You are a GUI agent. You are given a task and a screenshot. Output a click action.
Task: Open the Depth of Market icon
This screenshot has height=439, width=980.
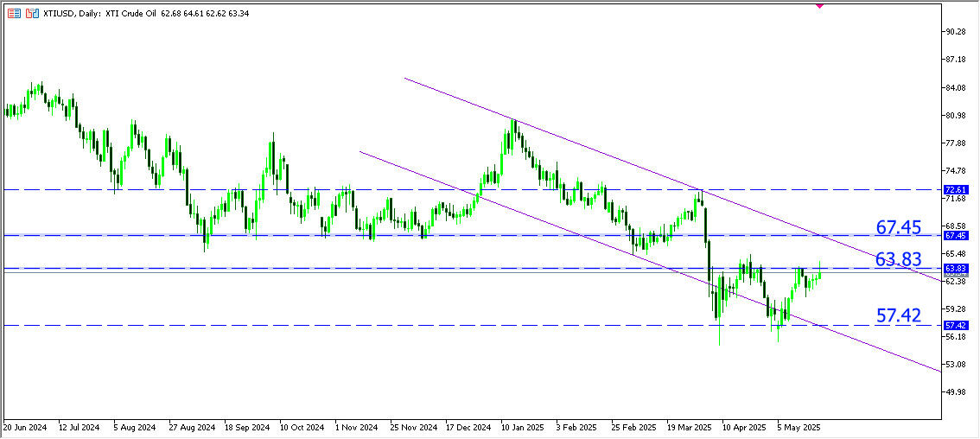31,15
